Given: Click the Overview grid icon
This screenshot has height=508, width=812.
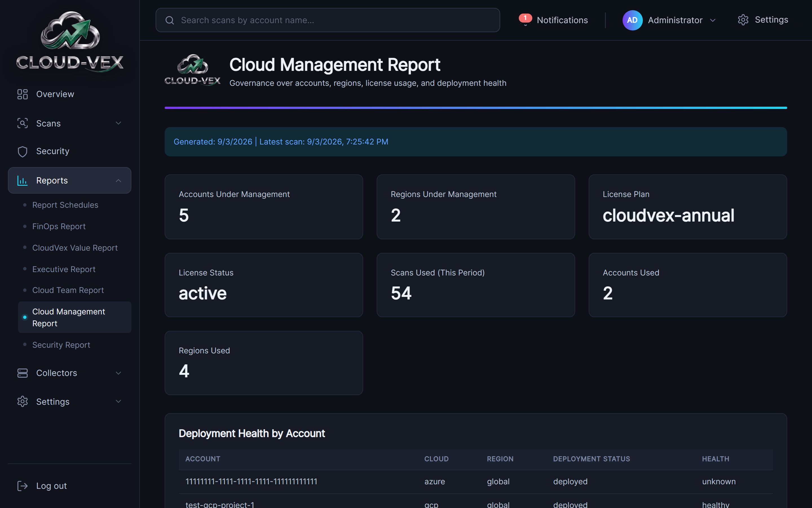Looking at the screenshot, I should click(x=23, y=94).
